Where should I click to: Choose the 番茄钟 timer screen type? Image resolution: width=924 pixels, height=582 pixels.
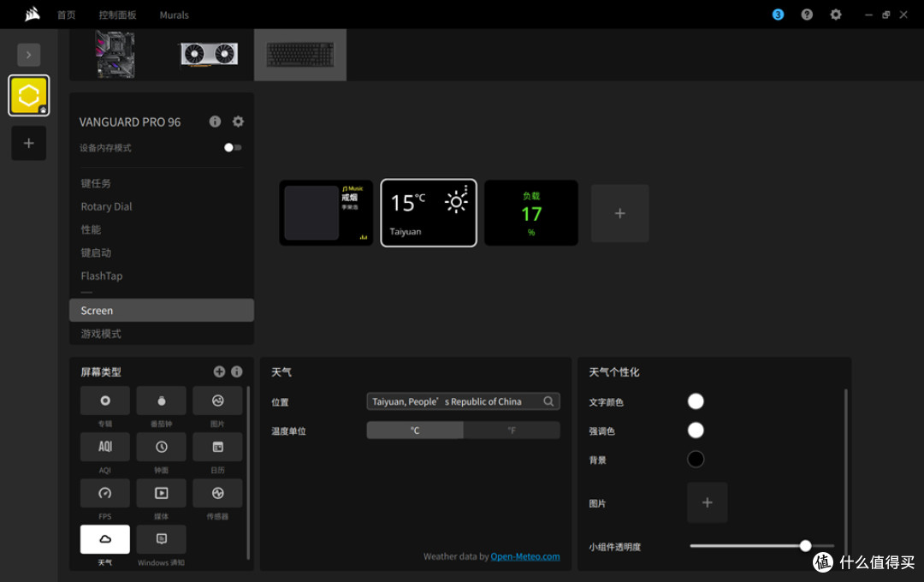click(162, 401)
